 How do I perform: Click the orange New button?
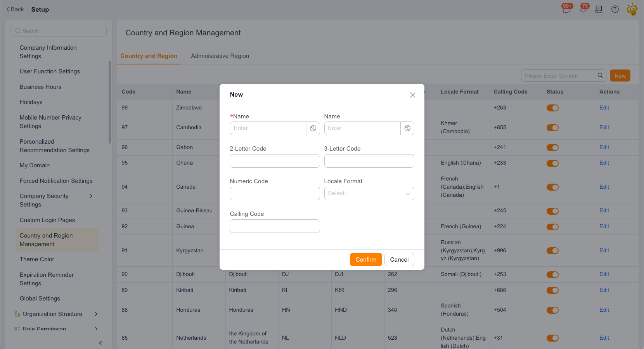[620, 76]
